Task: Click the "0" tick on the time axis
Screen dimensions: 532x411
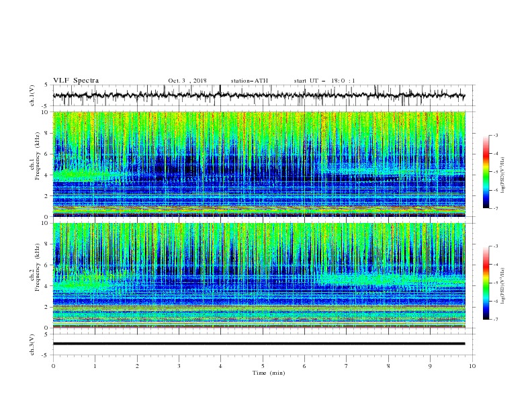Action: pos(53,366)
